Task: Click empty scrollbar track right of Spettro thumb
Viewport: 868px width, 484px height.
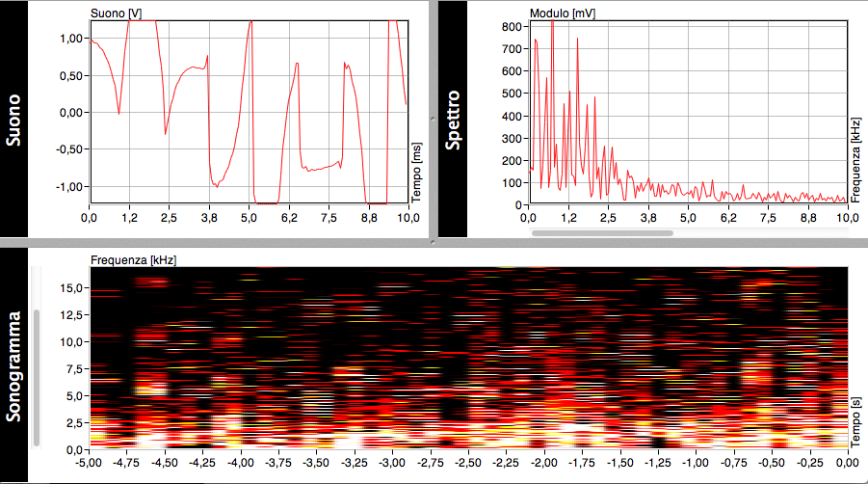Action: point(761,232)
